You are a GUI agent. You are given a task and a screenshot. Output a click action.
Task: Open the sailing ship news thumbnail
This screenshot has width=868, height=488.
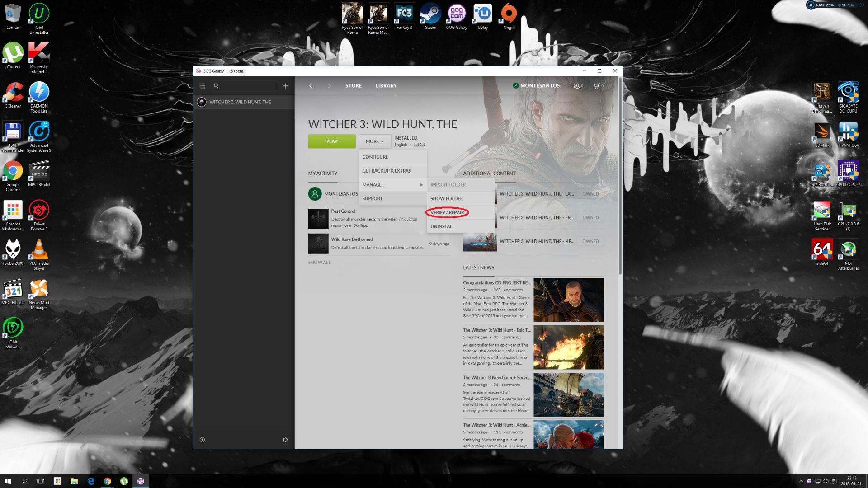pyautogui.click(x=569, y=395)
